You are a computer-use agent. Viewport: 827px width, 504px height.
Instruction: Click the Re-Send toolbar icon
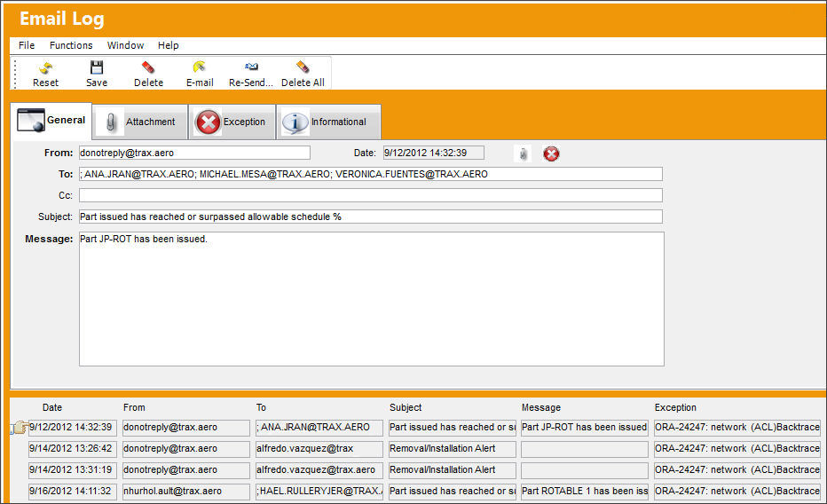click(x=251, y=67)
